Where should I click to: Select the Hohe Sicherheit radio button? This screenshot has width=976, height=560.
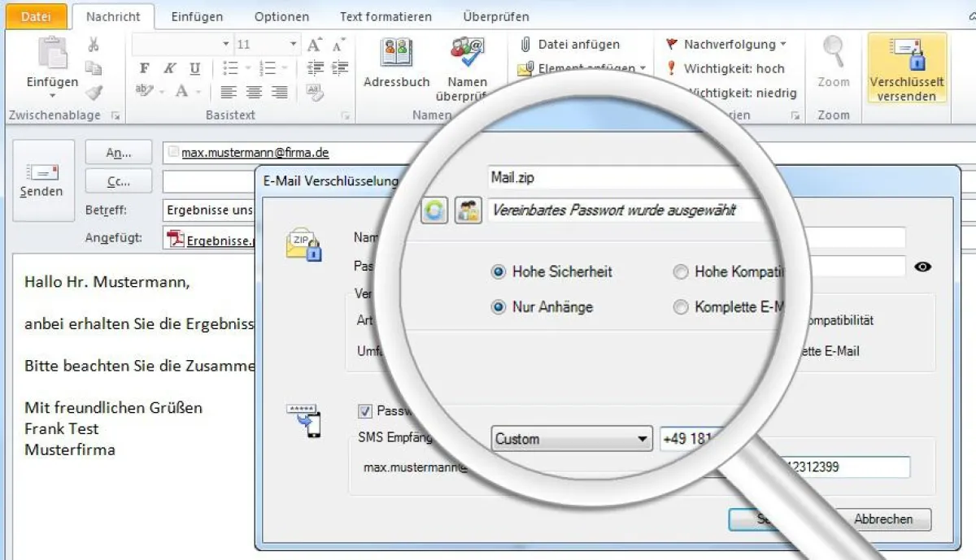coord(498,271)
